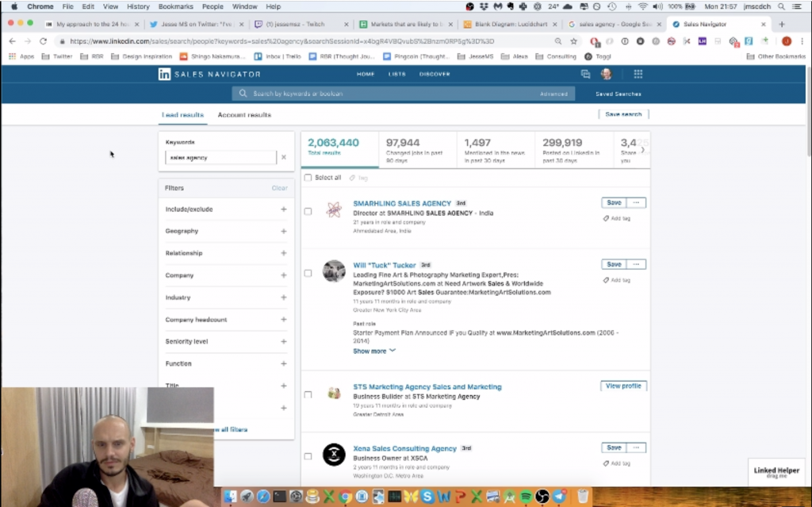
Task: Click the next arrow on results stats bar
Action: point(642,149)
